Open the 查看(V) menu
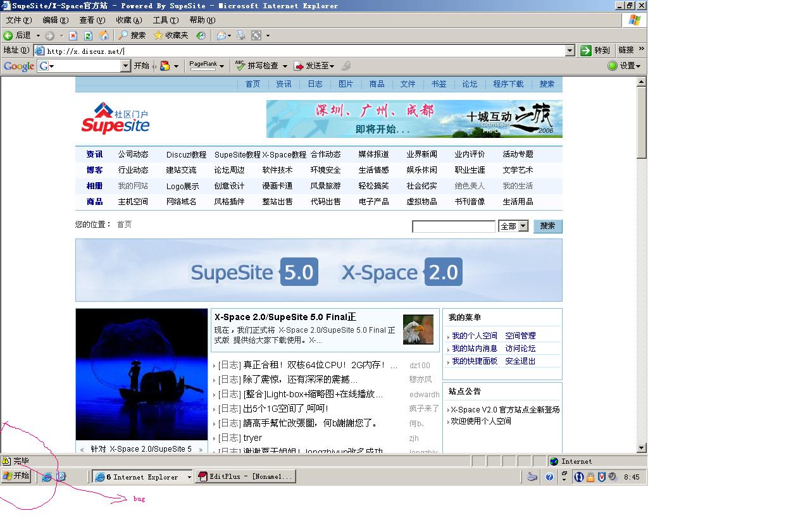Image resolution: width=810 pixels, height=532 pixels. click(x=92, y=20)
